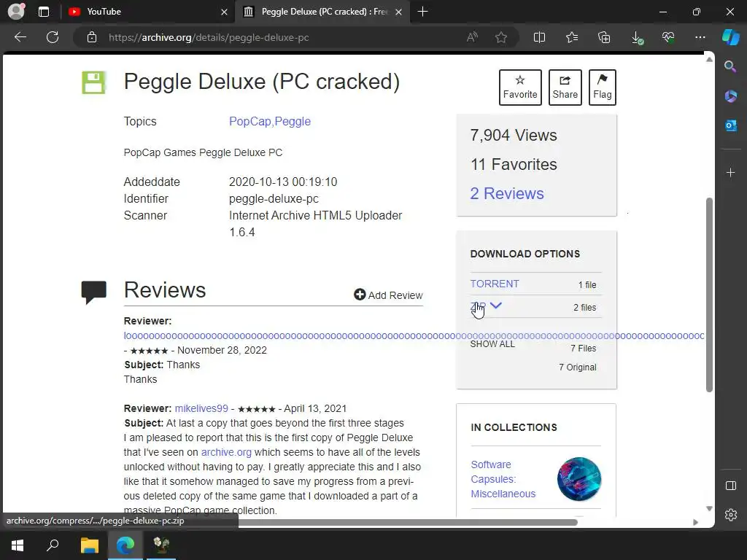Activate the Read aloud icon

[x=472, y=37]
